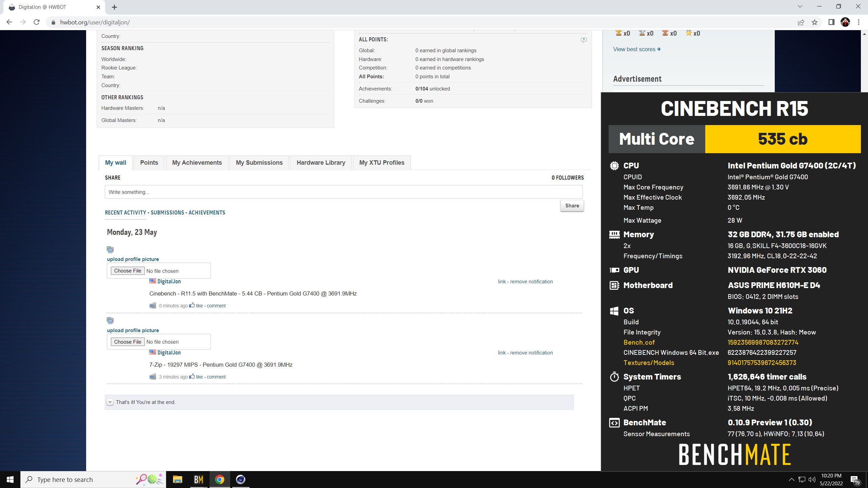
Task: Comment on the Cinebench submission
Action: pos(216,306)
